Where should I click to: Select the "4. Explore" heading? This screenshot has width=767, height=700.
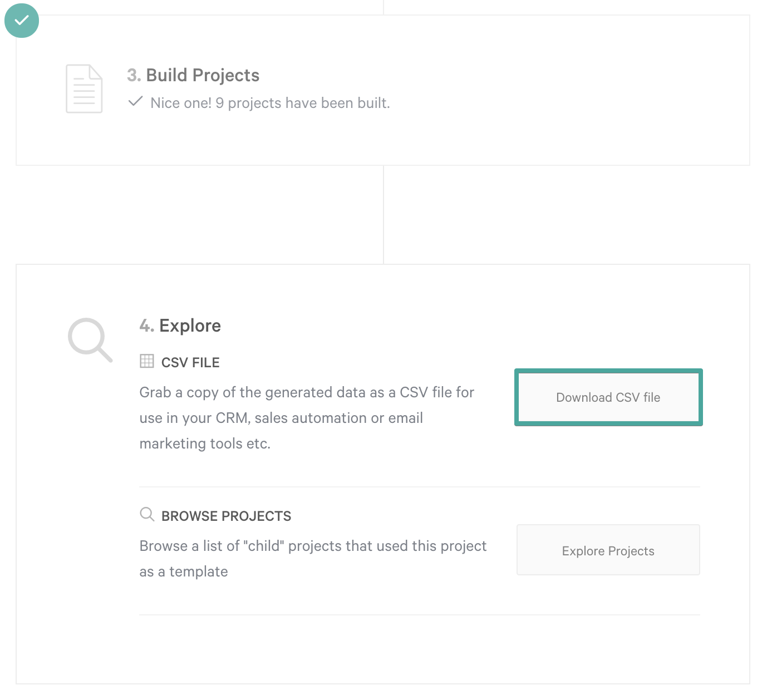pyautogui.click(x=180, y=326)
